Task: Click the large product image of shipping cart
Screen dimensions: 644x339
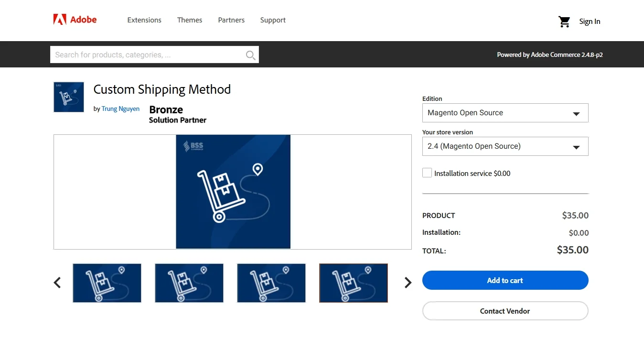Action: click(233, 192)
